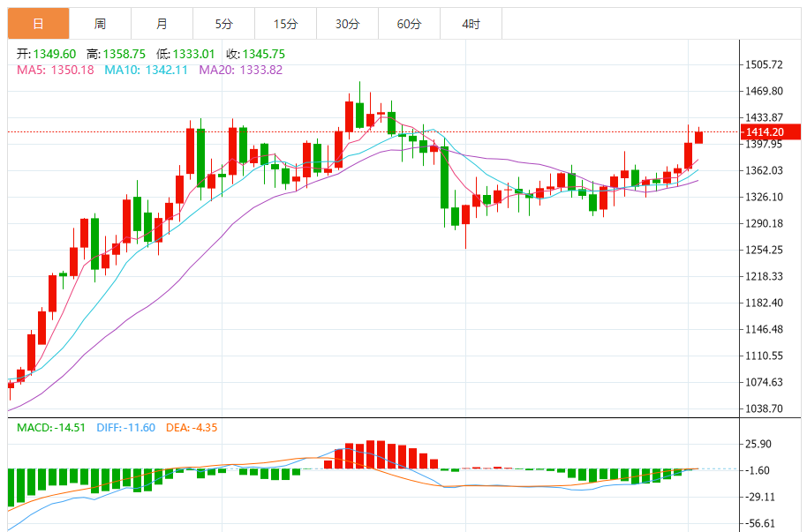Image resolution: width=807 pixels, height=532 pixels.
Task: Switch to the 周 weekly tab
Action: point(101,24)
